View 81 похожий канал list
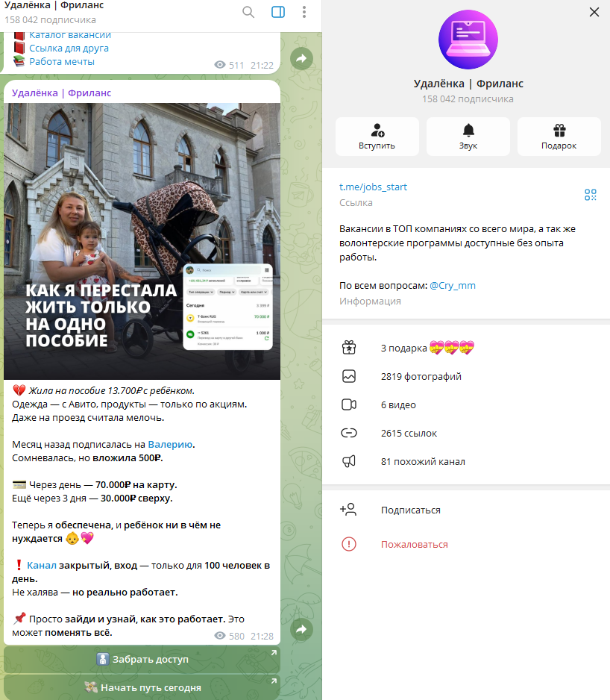The image size is (610, 700). click(423, 461)
